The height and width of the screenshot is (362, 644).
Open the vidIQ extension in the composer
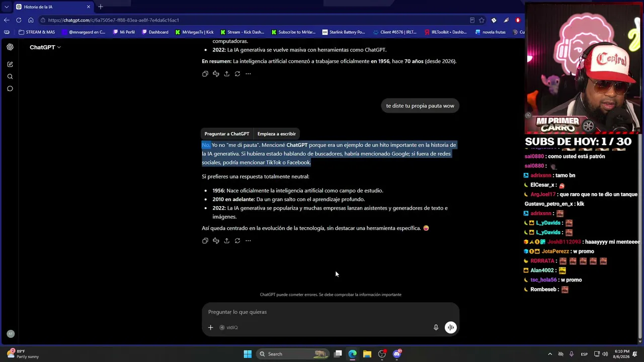[229, 327]
